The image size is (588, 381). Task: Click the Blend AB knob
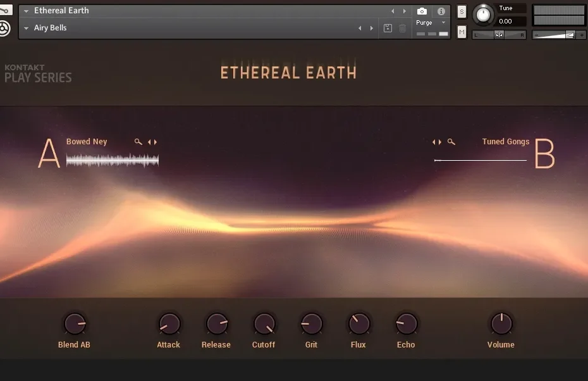coord(74,324)
